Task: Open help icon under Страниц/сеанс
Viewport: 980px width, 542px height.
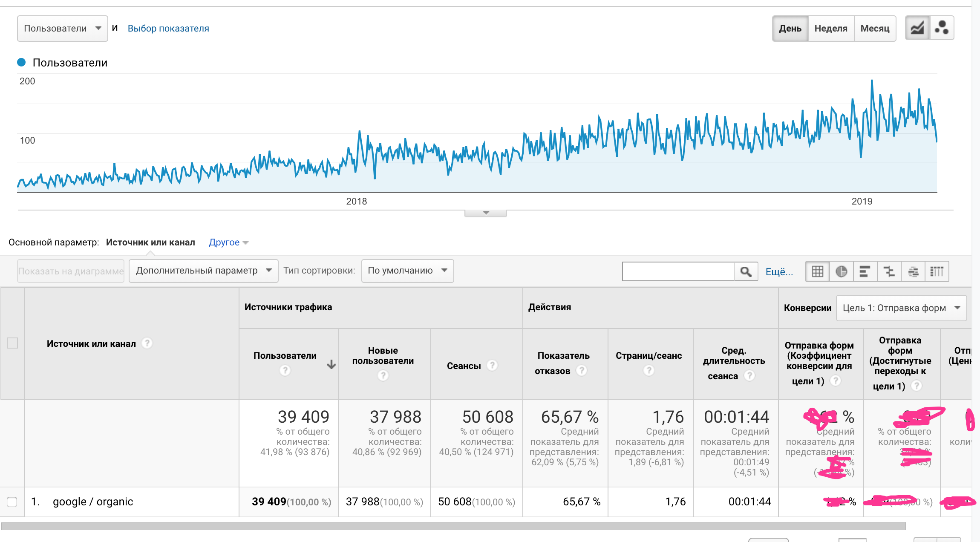Action: click(x=649, y=370)
